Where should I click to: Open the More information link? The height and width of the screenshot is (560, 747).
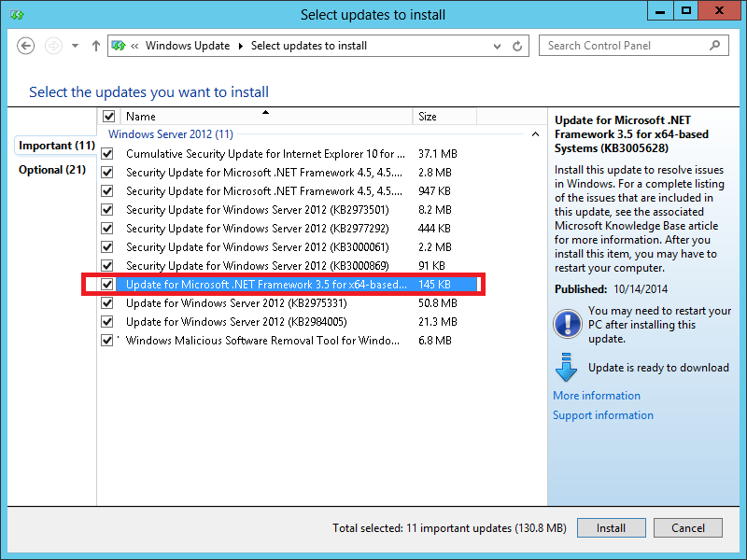coord(597,395)
